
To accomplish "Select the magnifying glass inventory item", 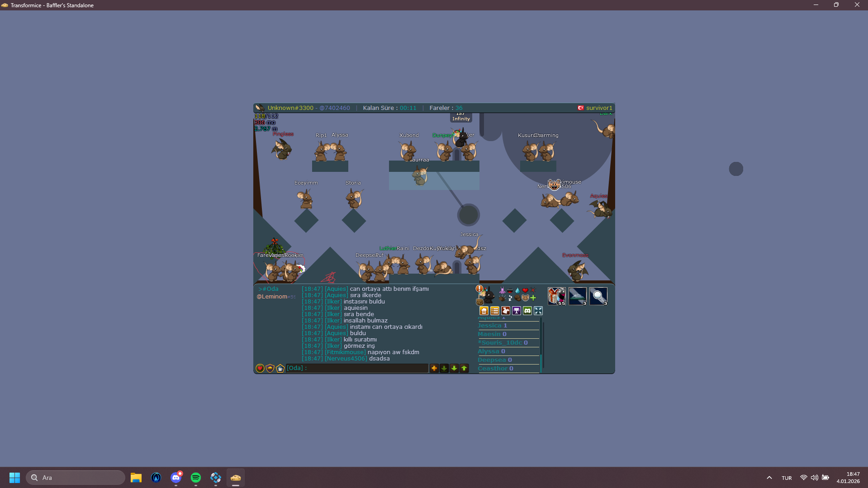I will pyautogui.click(x=598, y=296).
